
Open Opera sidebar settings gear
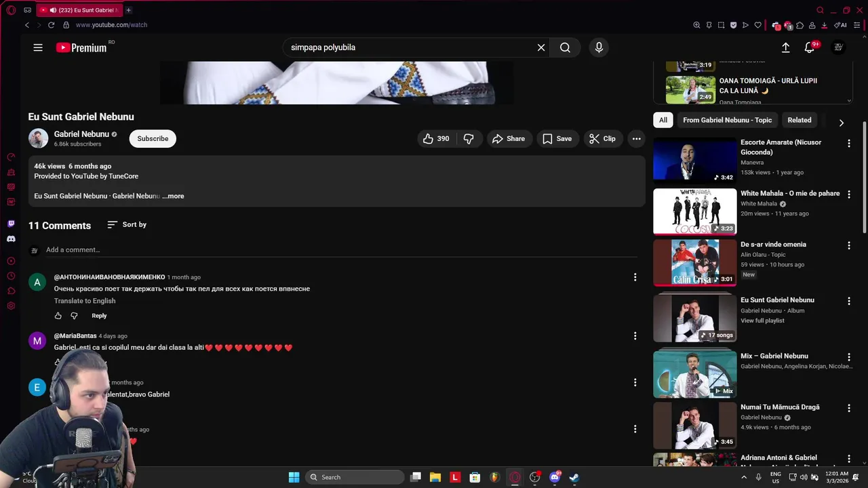11,306
